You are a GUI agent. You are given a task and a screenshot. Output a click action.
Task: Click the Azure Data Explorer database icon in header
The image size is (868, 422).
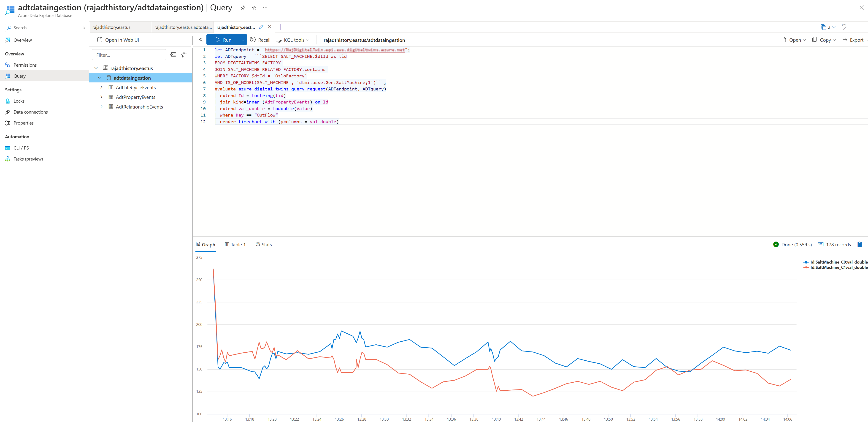10,10
